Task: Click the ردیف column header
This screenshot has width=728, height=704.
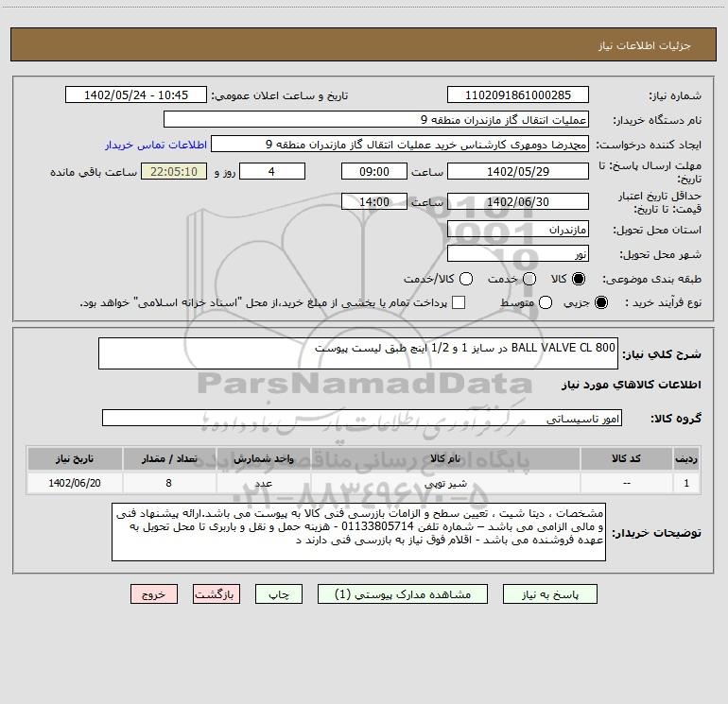Action: coord(686,458)
